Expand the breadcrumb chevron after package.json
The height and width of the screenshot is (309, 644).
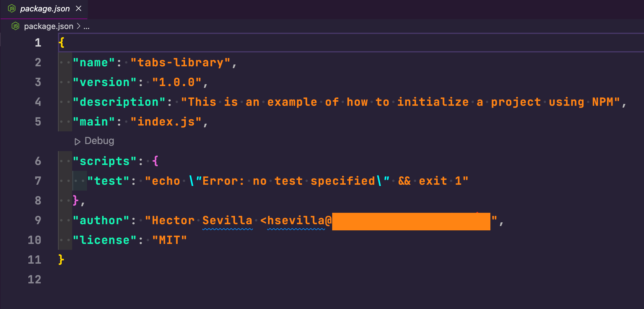pyautogui.click(x=79, y=26)
